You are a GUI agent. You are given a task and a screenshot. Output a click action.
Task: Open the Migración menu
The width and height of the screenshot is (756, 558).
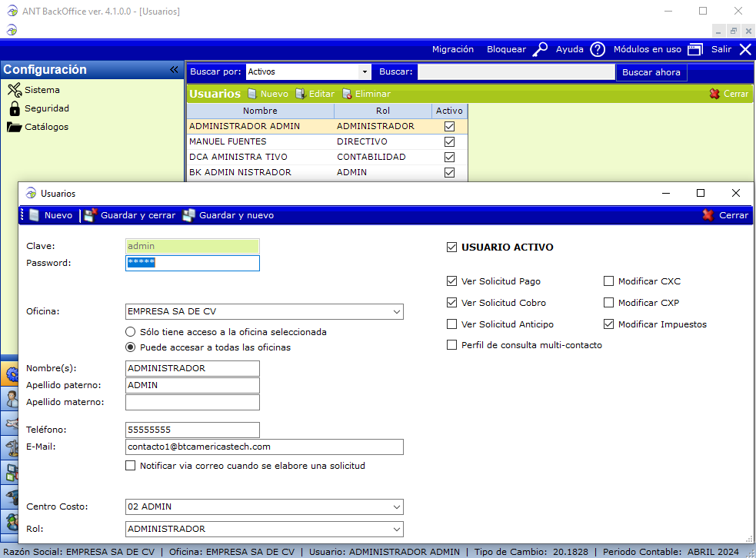click(452, 49)
